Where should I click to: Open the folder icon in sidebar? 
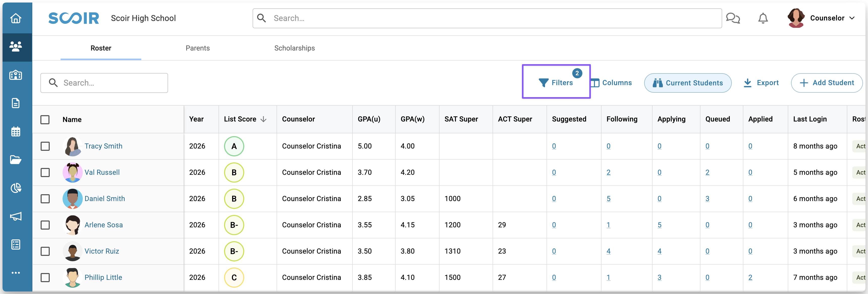(16, 159)
